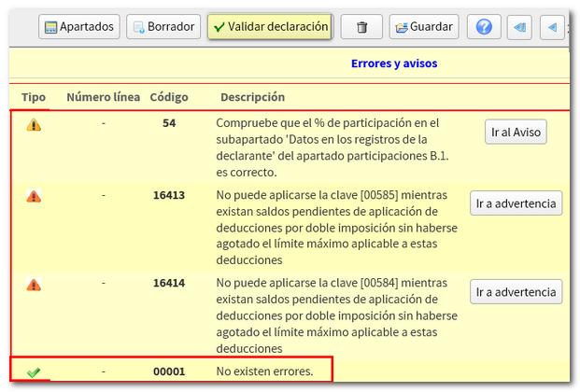Viewport: 580px width, 392px height.
Task: Go to first page using arrow-with-bar icon
Action: click(x=519, y=27)
